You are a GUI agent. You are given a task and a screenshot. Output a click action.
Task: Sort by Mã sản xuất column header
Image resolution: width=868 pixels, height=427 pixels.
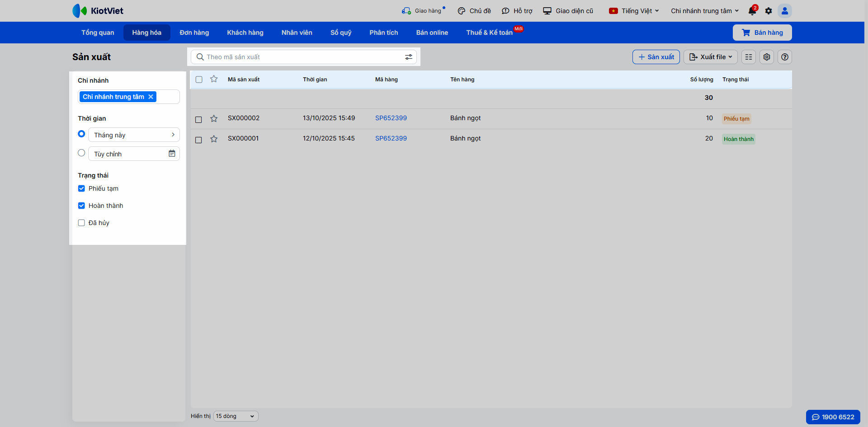point(244,80)
